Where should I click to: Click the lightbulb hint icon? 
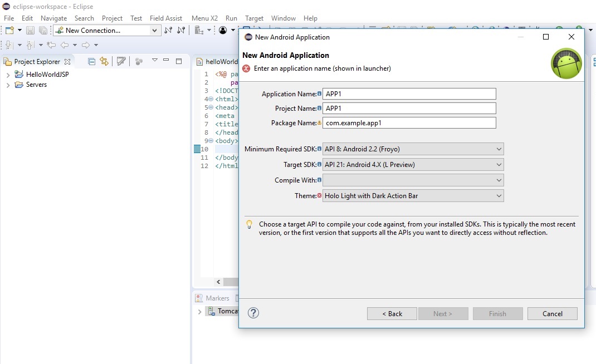(x=250, y=224)
